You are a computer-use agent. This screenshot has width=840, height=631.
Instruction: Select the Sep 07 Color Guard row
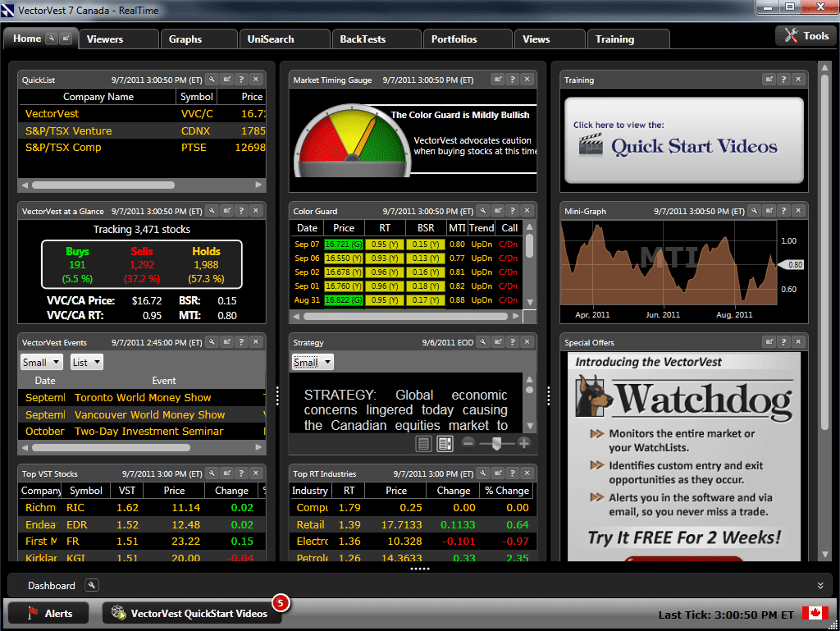(x=406, y=245)
